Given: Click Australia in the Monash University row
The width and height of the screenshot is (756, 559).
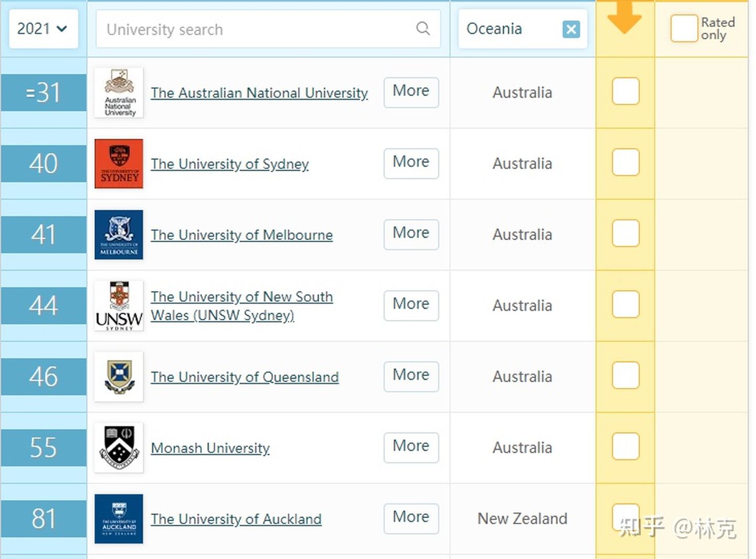Looking at the screenshot, I should (x=522, y=448).
